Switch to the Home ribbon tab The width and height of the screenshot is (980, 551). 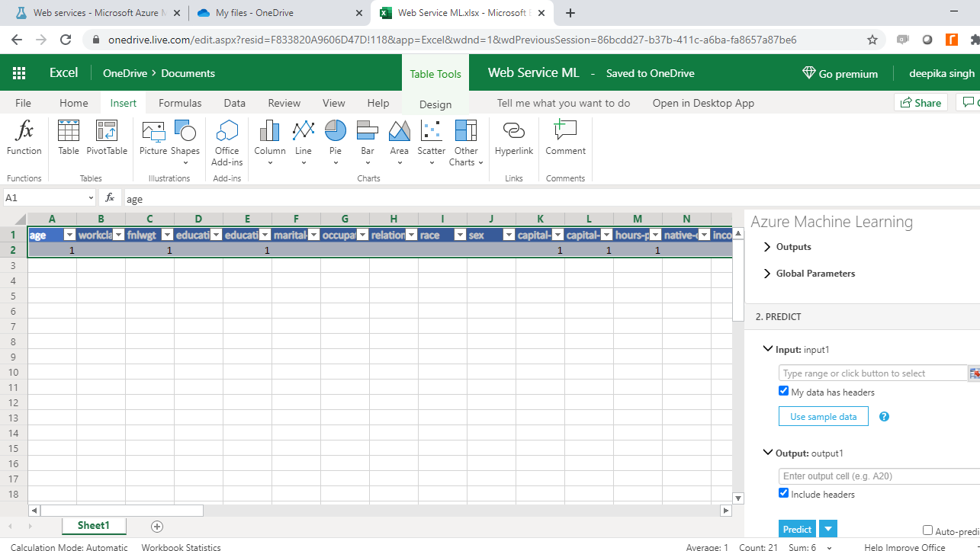point(74,103)
